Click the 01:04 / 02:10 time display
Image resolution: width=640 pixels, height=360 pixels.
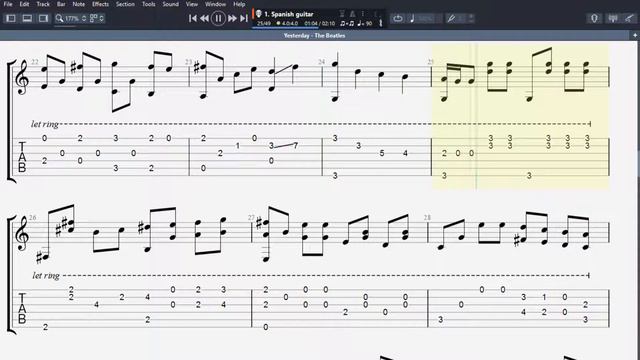(x=320, y=24)
